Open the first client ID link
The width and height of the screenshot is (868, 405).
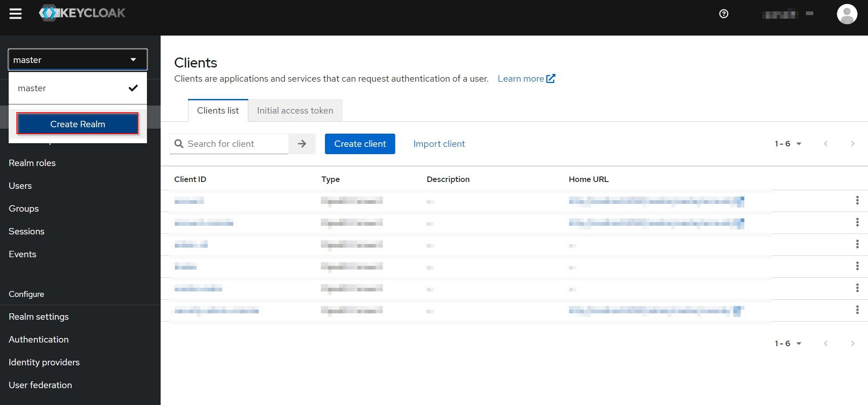coord(189,201)
